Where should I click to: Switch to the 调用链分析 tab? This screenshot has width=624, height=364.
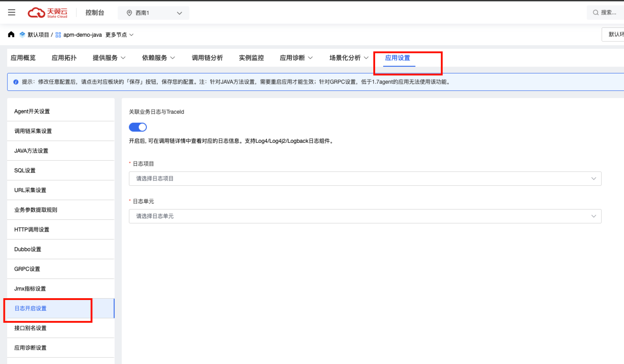207,58
